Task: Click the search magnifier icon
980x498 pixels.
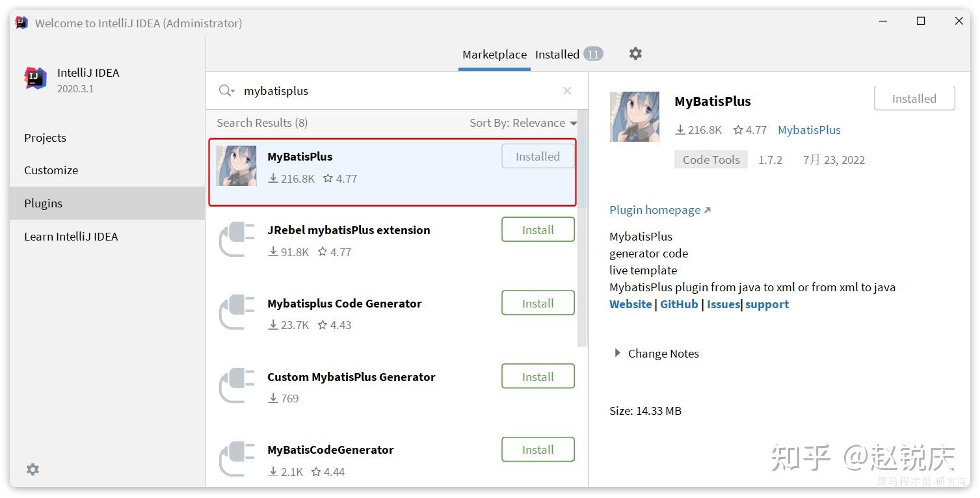Action: click(x=226, y=90)
